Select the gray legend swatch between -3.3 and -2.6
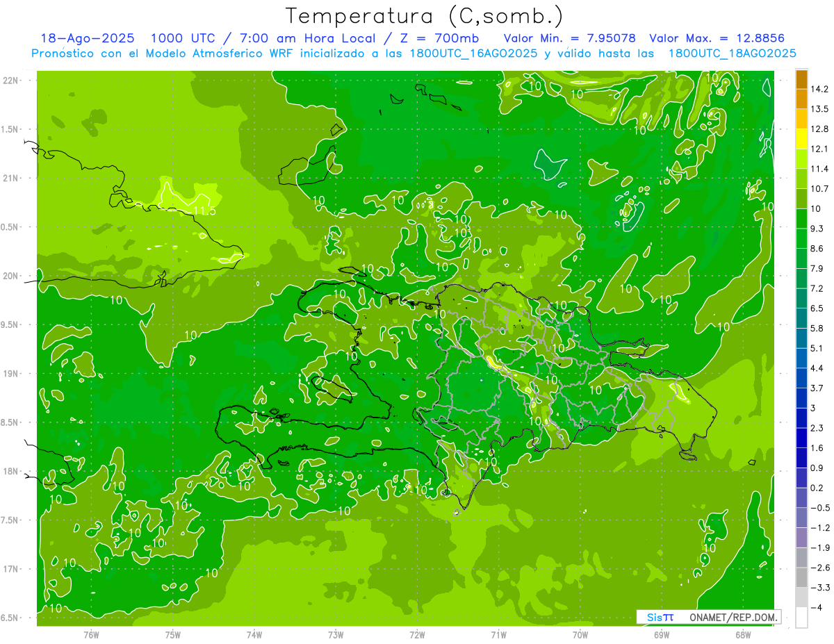This screenshot has height=644, width=834. pyautogui.click(x=801, y=578)
